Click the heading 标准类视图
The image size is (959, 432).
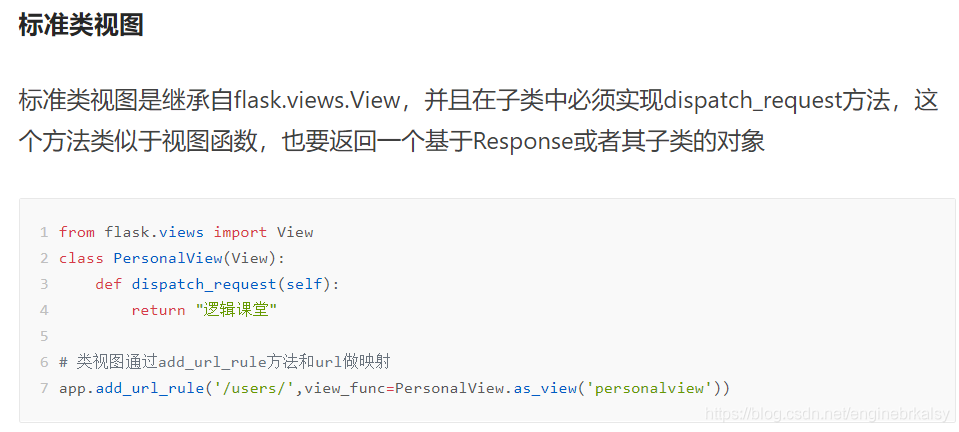pyautogui.click(x=80, y=25)
